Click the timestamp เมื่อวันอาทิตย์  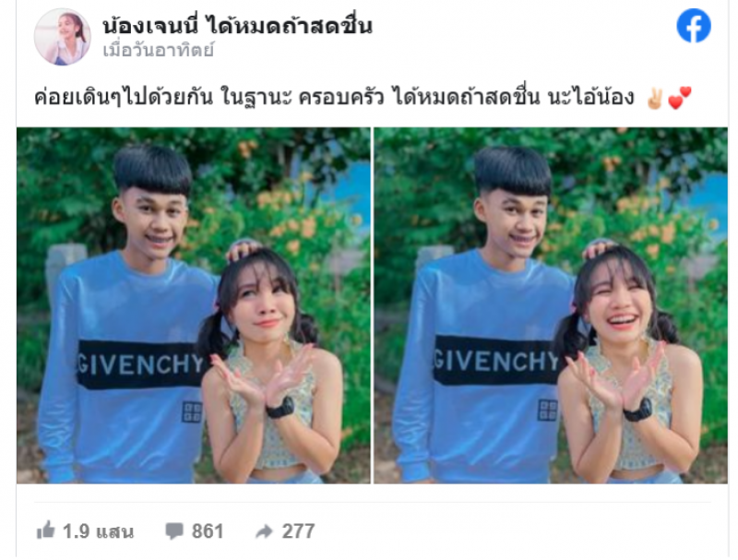click(159, 50)
